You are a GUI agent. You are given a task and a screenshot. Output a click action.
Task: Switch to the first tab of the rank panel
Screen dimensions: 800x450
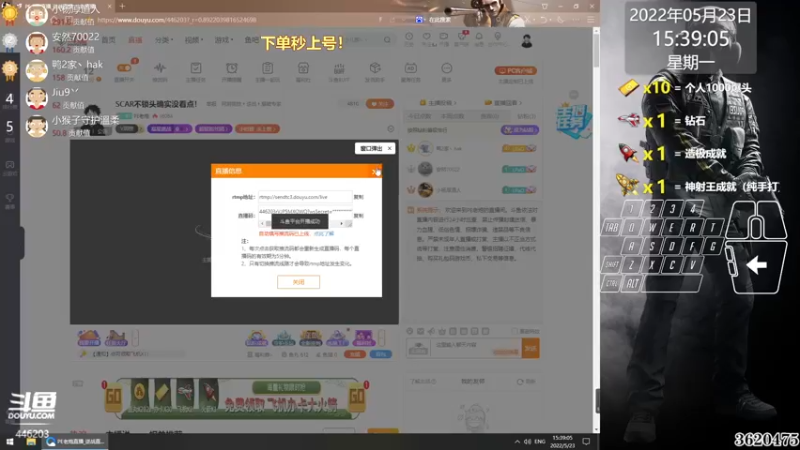(x=419, y=116)
